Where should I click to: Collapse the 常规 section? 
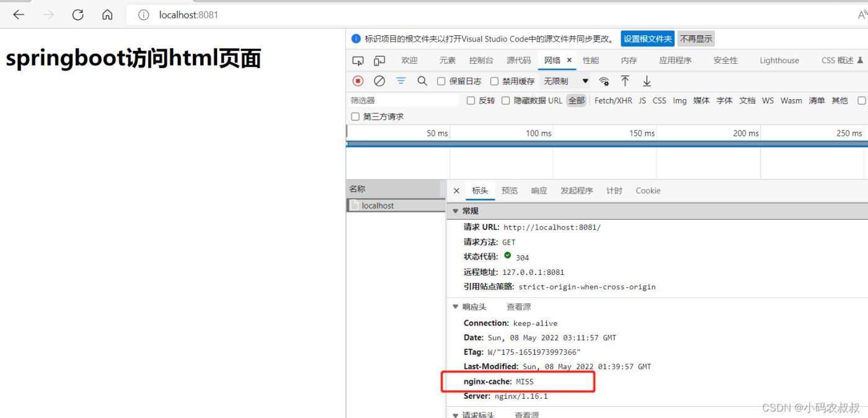456,211
